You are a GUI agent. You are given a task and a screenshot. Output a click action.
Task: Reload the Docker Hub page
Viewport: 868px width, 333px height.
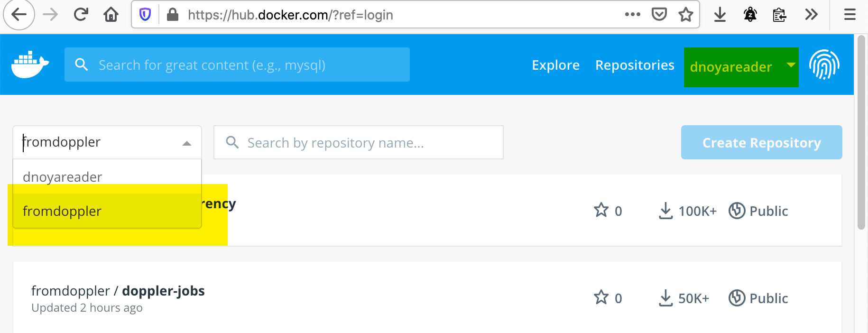pos(81,14)
